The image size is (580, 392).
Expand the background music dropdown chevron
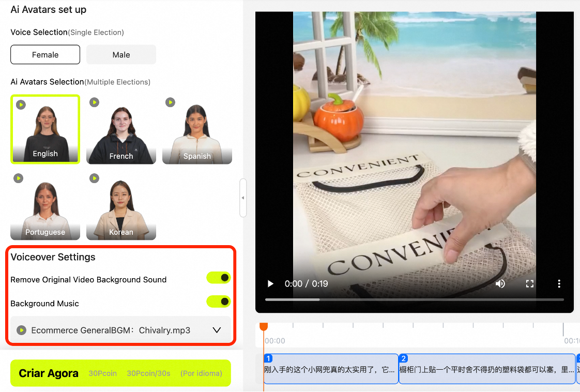[217, 330]
